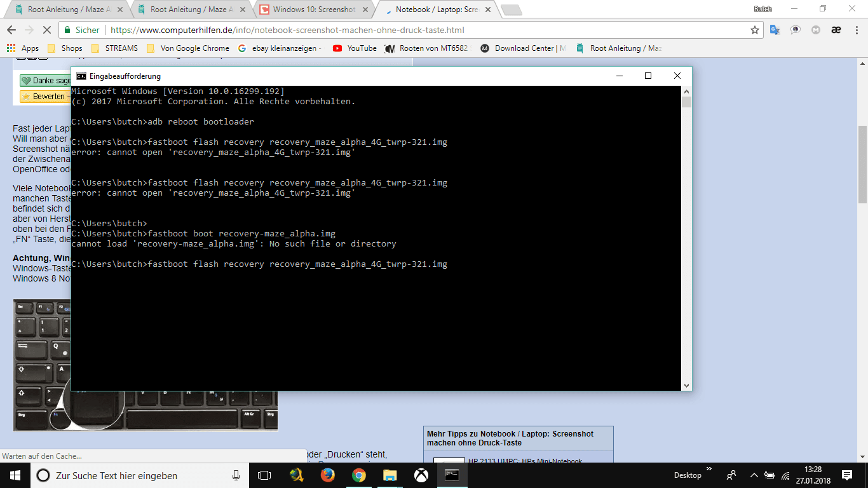The height and width of the screenshot is (488, 868).
Task: Click the Eingabeaufforderung window title icon
Action: pyautogui.click(x=81, y=76)
